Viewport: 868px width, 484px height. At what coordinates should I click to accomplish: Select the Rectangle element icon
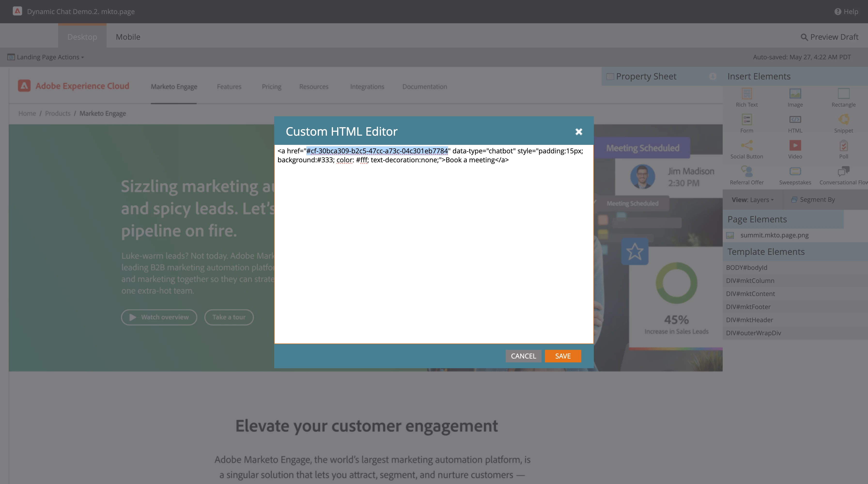pyautogui.click(x=843, y=94)
